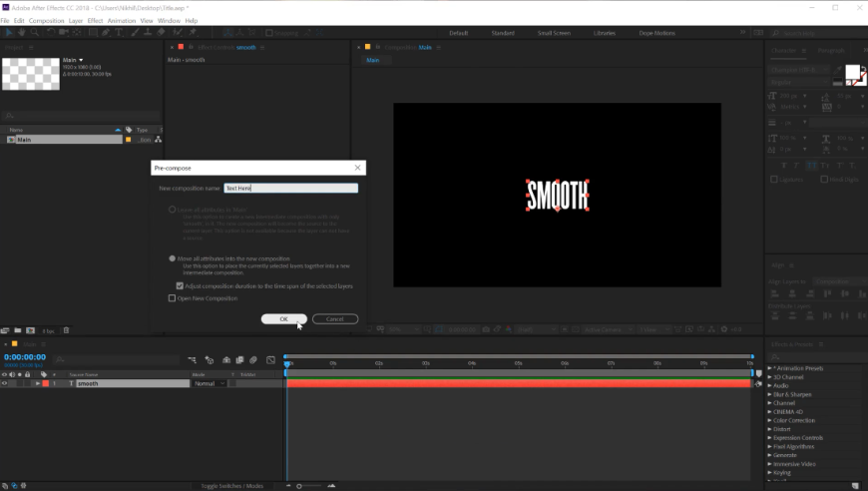
Task: Expand Animation Presets category
Action: coord(769,368)
